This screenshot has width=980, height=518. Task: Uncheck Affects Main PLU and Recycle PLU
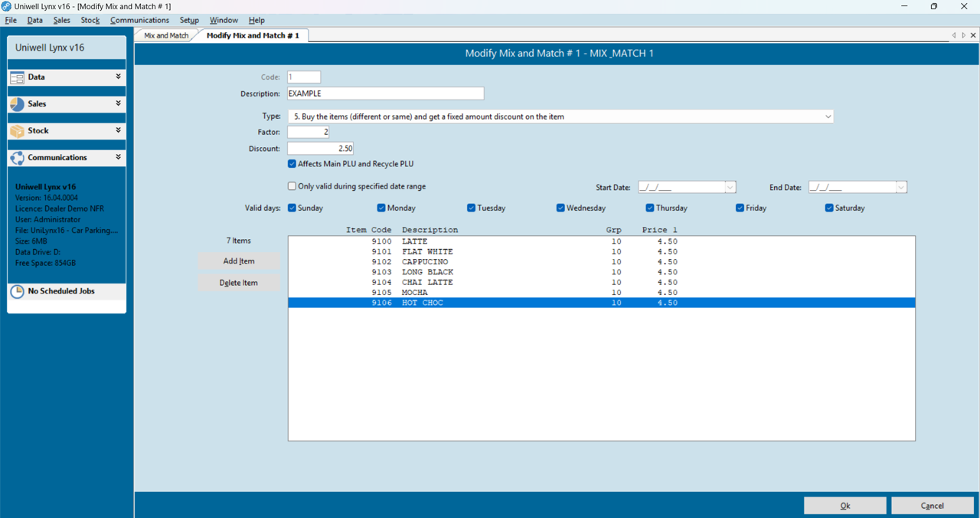tap(292, 164)
